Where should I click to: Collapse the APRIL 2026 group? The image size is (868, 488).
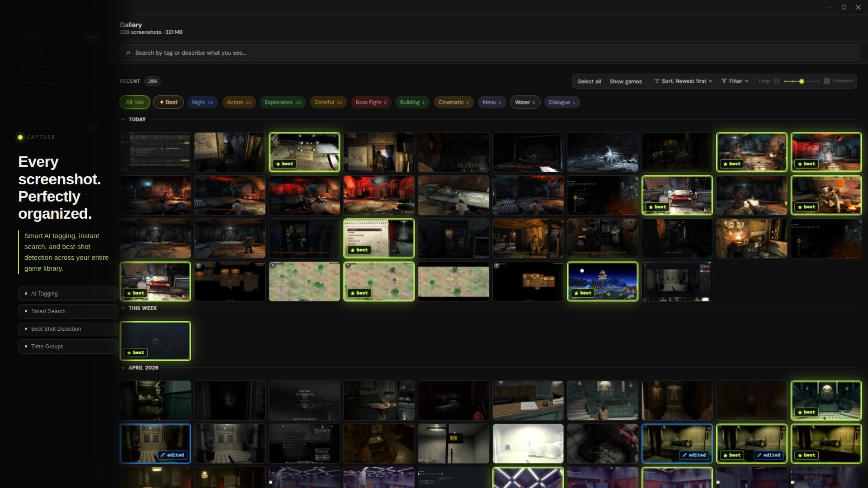point(123,368)
